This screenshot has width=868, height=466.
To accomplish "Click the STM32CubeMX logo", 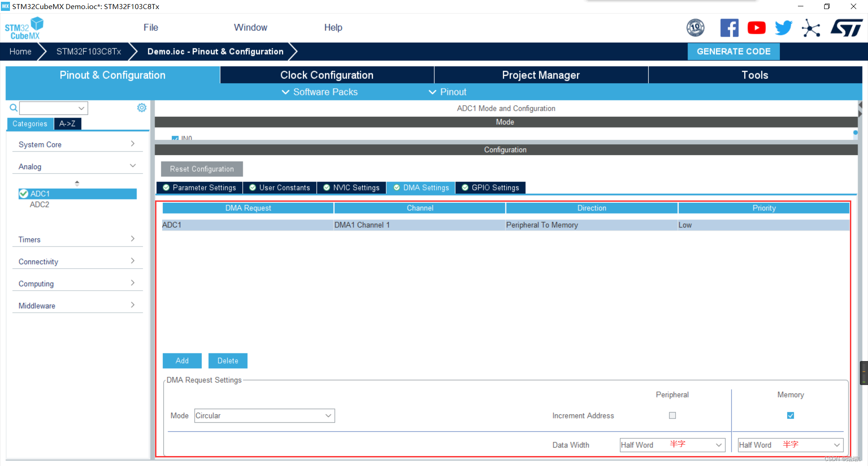I will (x=24, y=28).
